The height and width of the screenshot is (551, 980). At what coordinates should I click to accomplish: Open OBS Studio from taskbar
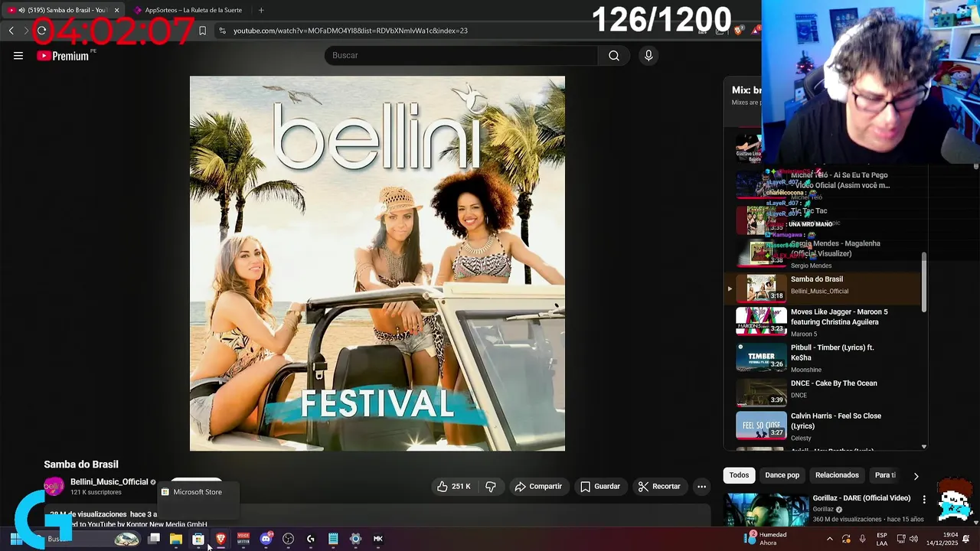pyautogui.click(x=288, y=539)
